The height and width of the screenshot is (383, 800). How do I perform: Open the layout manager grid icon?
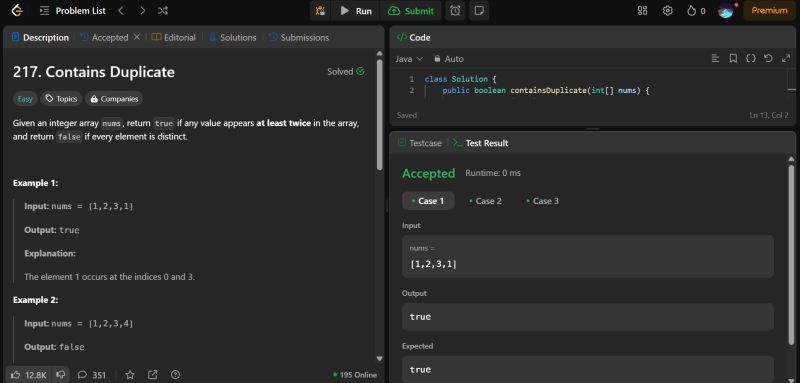pyautogui.click(x=642, y=11)
